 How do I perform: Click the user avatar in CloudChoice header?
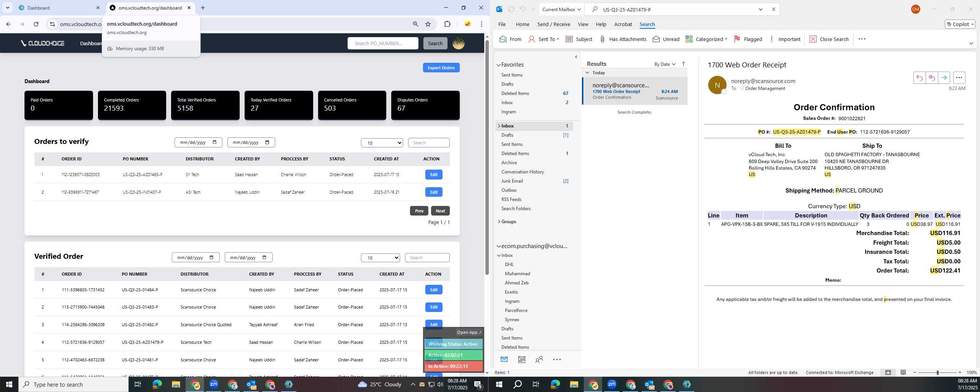[x=459, y=43]
